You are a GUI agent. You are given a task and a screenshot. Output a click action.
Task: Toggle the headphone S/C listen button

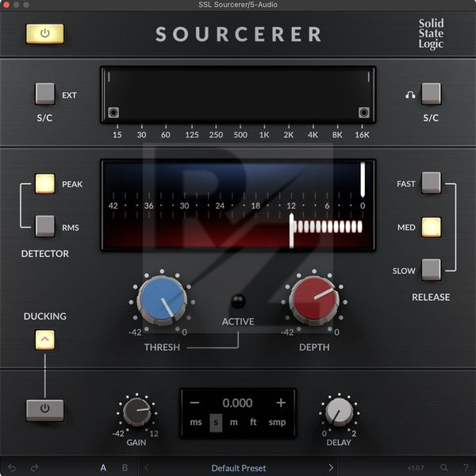(x=431, y=94)
